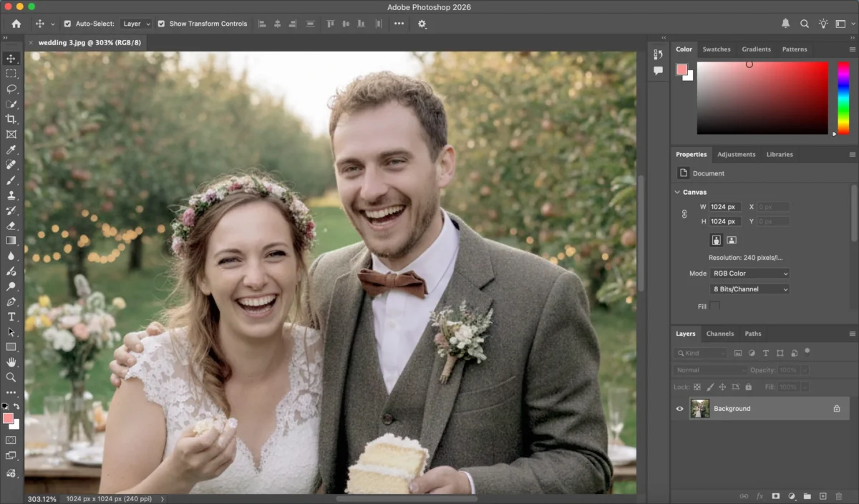The height and width of the screenshot is (504, 859).
Task: Select the Hand tool
Action: pyautogui.click(x=11, y=362)
